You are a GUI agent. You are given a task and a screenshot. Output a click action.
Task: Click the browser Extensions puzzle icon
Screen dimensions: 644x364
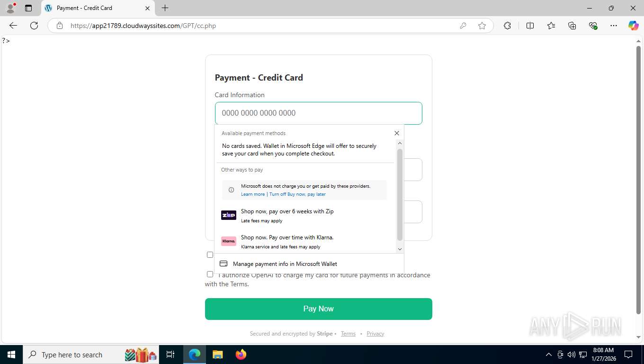(507, 26)
